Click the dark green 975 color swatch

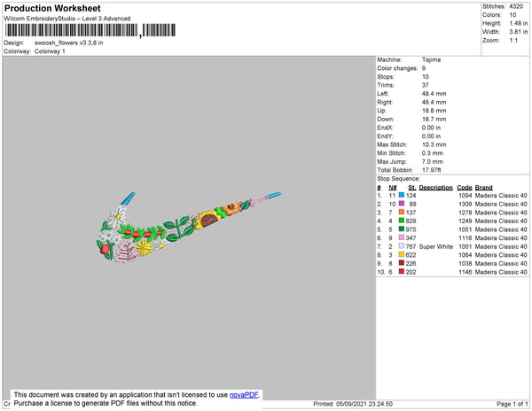(402, 229)
